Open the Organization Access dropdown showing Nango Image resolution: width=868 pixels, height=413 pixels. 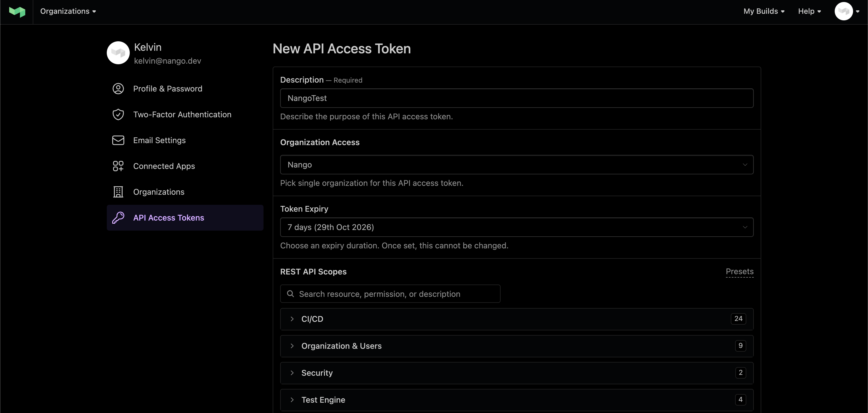pos(517,165)
